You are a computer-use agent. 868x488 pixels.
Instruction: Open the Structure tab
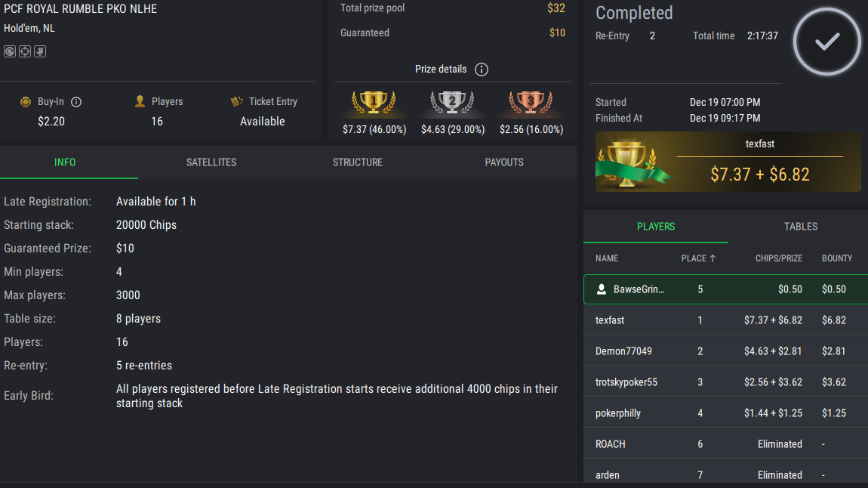358,162
